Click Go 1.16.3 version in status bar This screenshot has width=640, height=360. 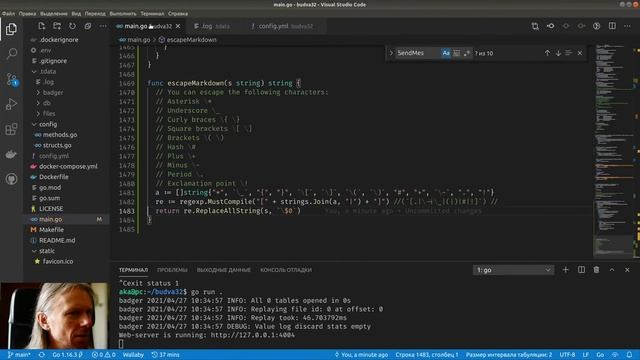[x=67, y=355]
